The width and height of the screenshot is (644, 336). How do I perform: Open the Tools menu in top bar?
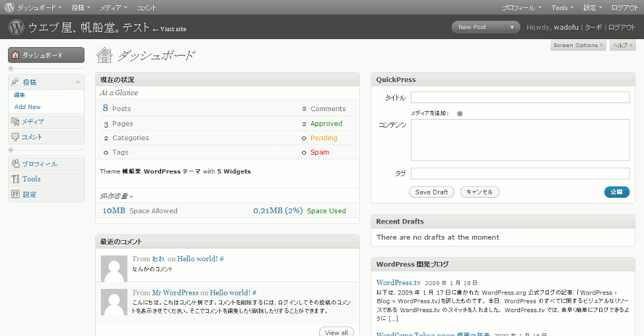[x=563, y=7]
